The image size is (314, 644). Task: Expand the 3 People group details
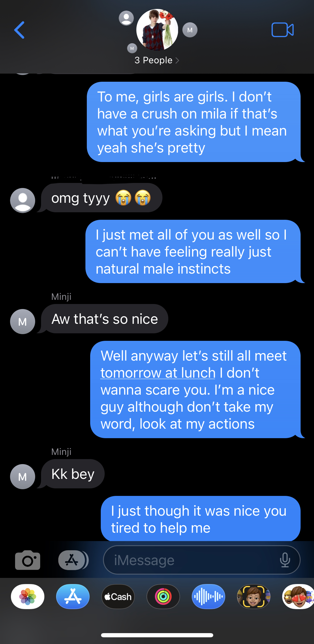pyautogui.click(x=157, y=60)
